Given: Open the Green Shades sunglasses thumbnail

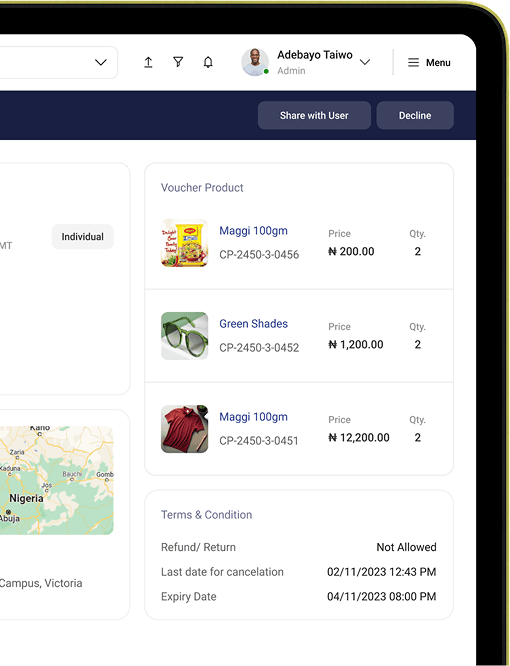Looking at the screenshot, I should click(x=184, y=336).
